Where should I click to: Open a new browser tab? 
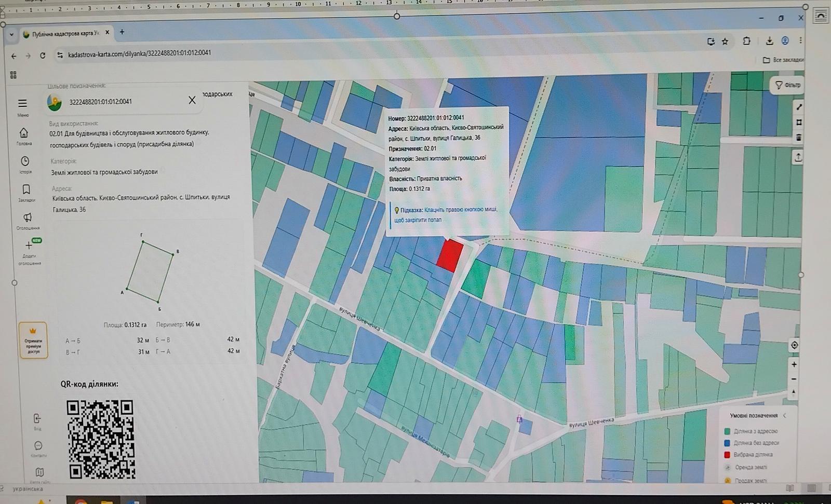pos(122,32)
